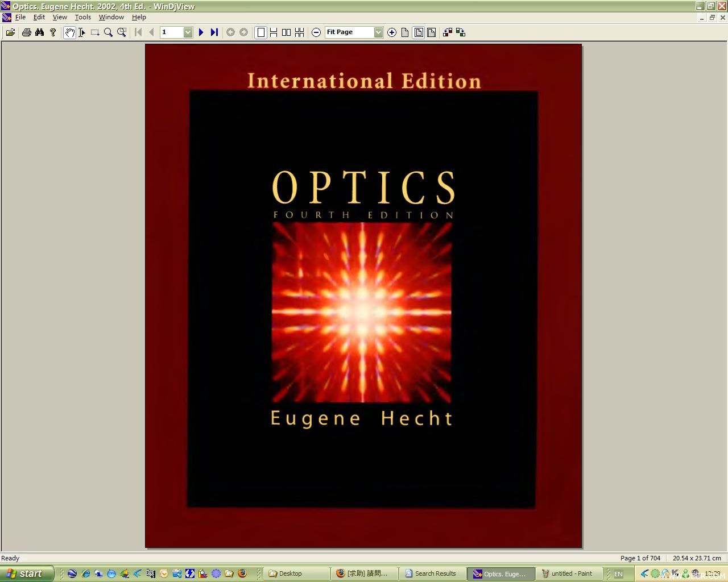728x582 pixels.
Task: Launch Firefox from quick launch bar
Action: [242, 573]
